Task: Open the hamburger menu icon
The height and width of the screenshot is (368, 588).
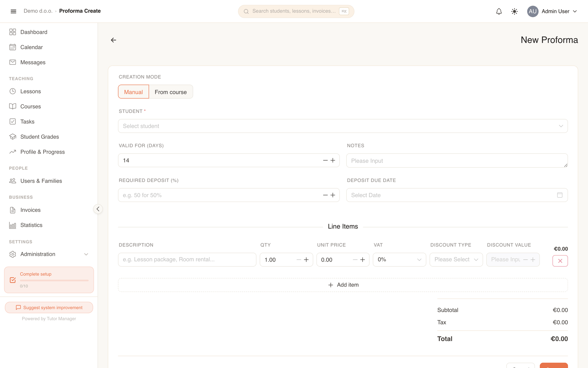Action: [13, 11]
